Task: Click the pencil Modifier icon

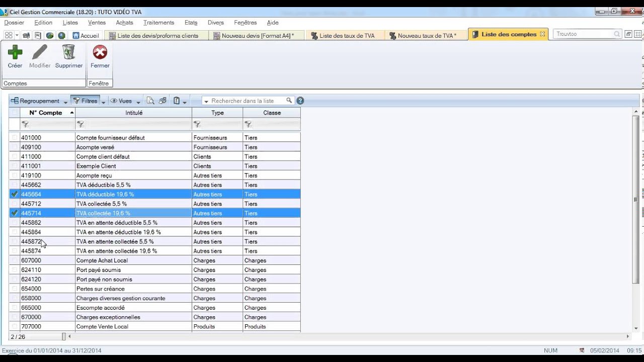Action: pos(40,52)
